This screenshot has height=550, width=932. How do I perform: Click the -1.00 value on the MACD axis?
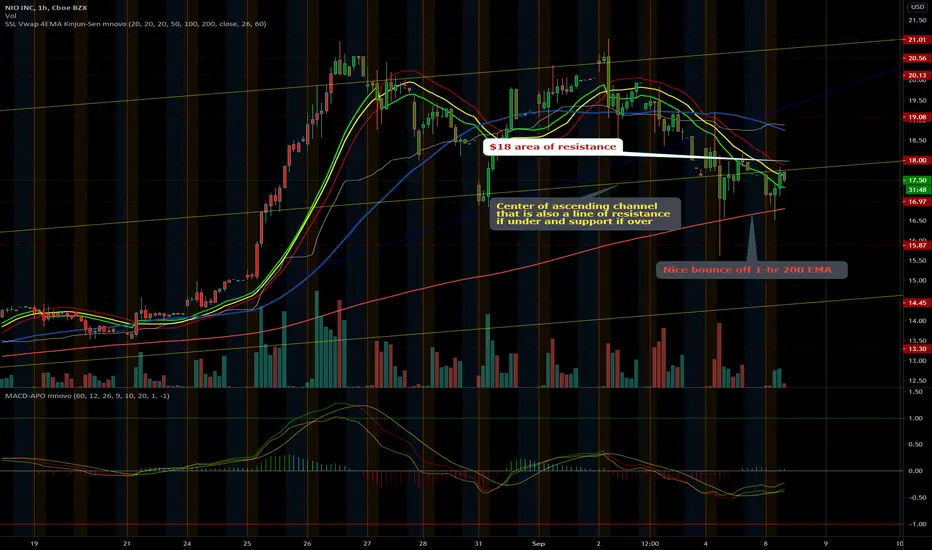point(915,524)
